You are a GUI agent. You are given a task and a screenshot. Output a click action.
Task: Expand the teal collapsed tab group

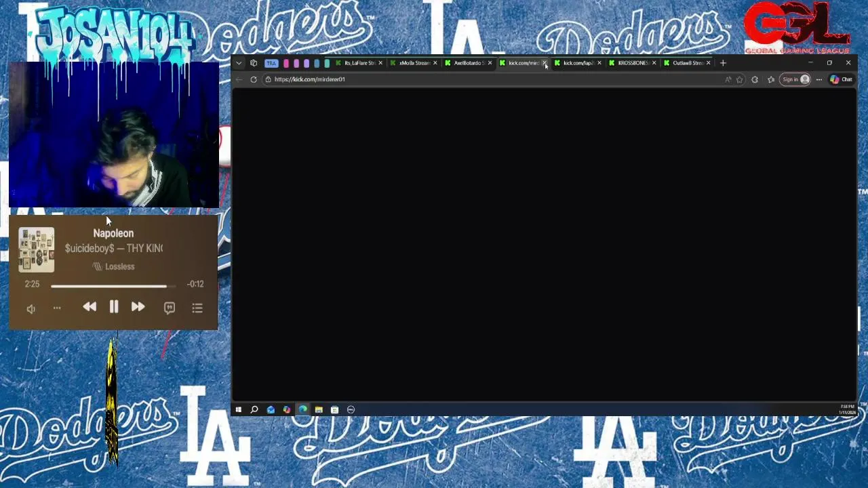click(327, 63)
